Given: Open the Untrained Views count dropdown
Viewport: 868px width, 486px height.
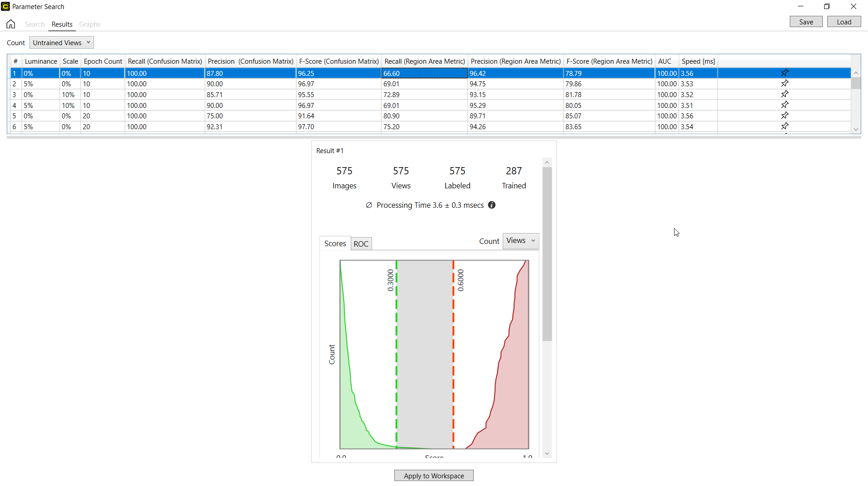Looking at the screenshot, I should pos(61,42).
